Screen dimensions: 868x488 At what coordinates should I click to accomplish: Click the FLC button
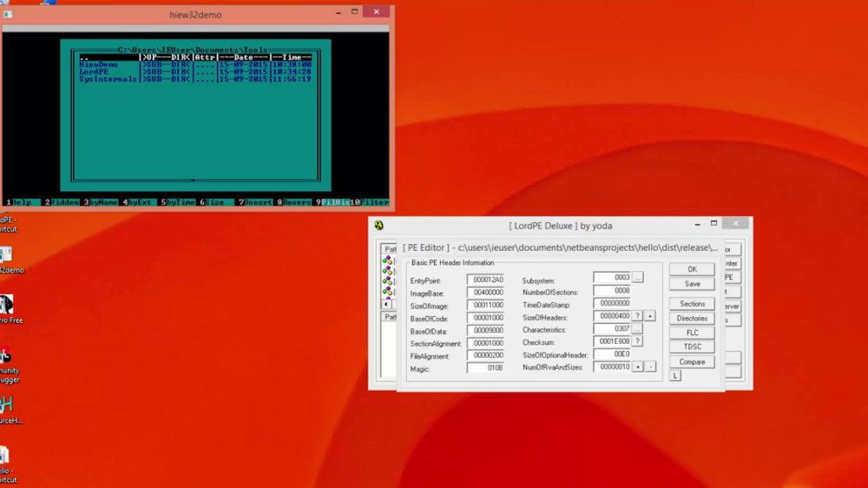tap(692, 333)
